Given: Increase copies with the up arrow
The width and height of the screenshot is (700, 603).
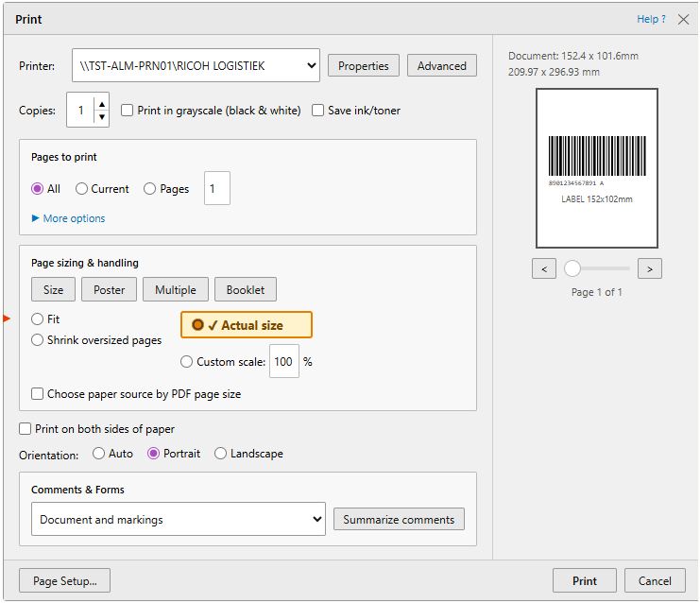Looking at the screenshot, I should click(102, 104).
